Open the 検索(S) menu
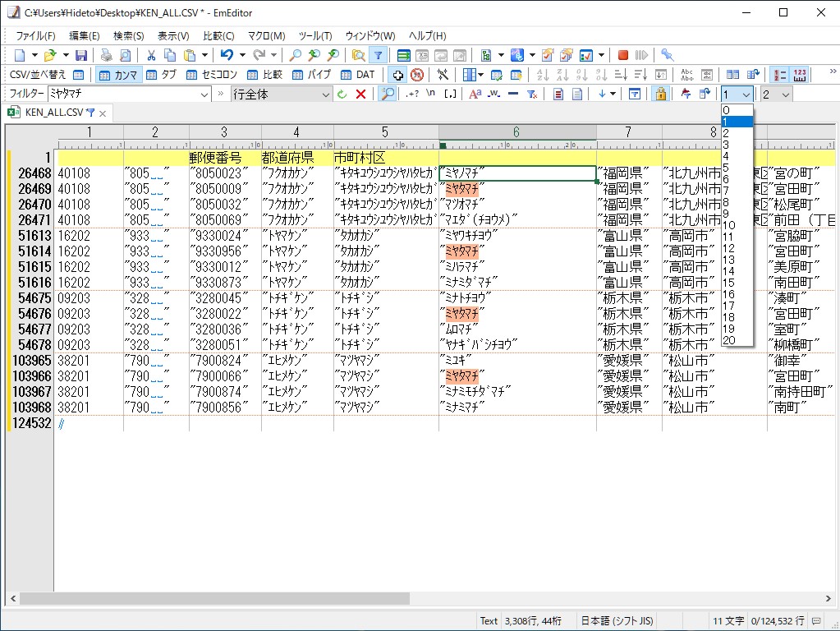Image resolution: width=840 pixels, height=631 pixels. [129, 36]
